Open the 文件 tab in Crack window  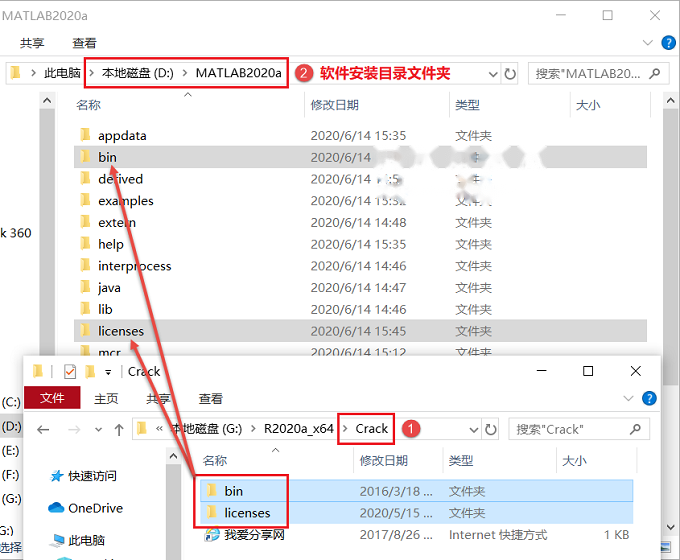tap(52, 398)
